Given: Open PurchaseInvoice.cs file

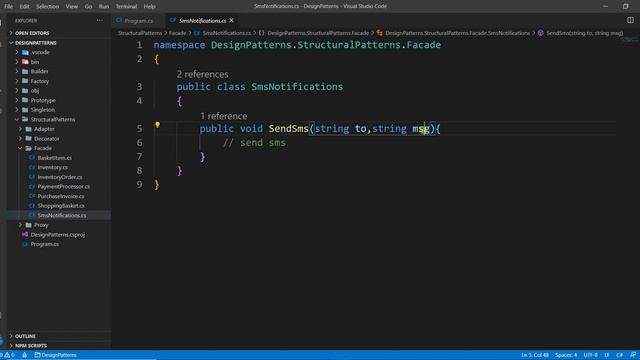Looking at the screenshot, I should pyautogui.click(x=61, y=196).
